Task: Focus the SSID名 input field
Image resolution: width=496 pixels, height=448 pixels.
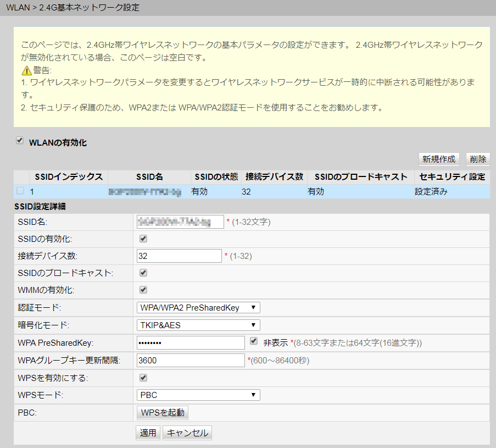Action: [x=180, y=222]
